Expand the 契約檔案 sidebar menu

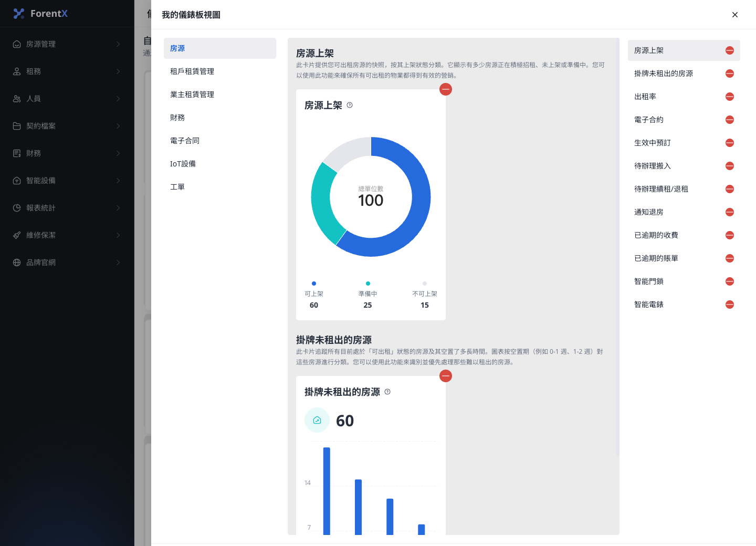point(67,126)
